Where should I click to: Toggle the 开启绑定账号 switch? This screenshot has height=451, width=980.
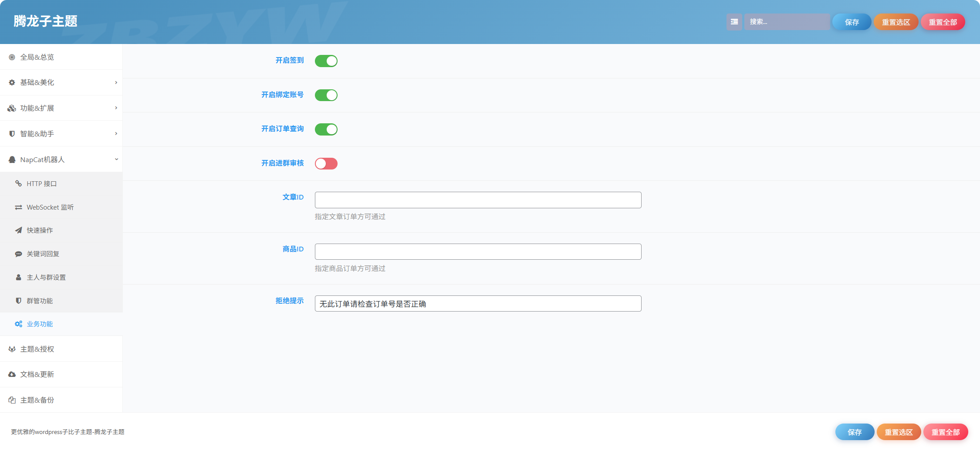[326, 95]
